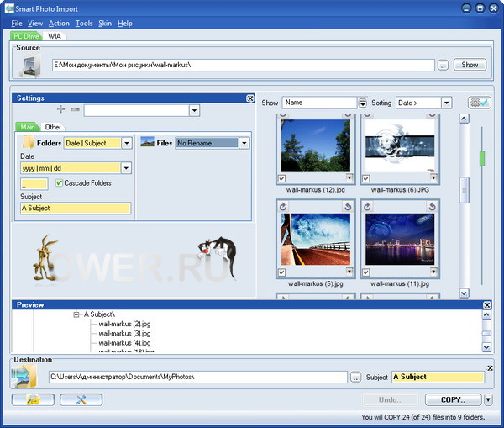Click the minus icon in Settings panel
This screenshot has height=428, width=504.
74,110
